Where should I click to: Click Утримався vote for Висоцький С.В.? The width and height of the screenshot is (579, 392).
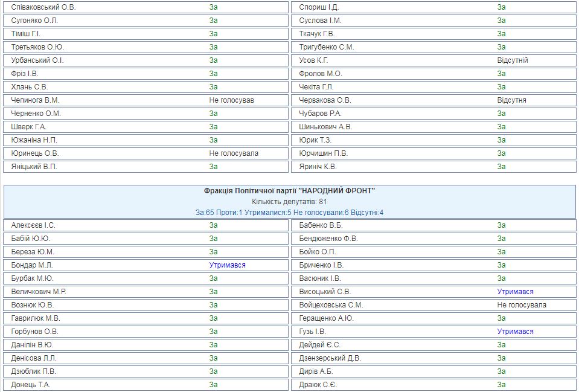515,292
